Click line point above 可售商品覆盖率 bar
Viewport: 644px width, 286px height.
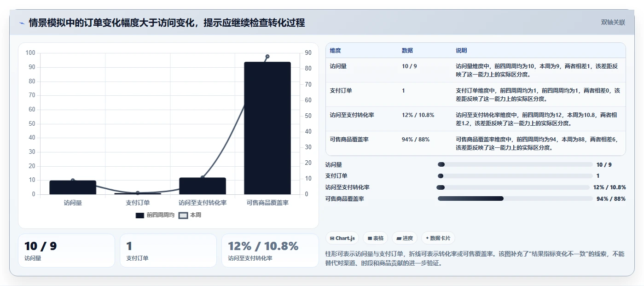pyautogui.click(x=267, y=57)
